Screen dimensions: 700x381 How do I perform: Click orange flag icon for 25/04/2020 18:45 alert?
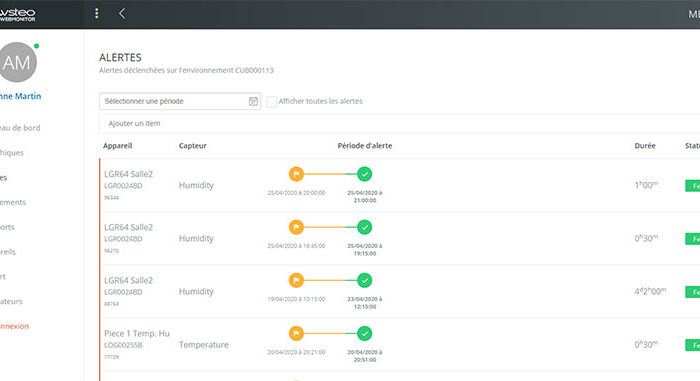(296, 227)
